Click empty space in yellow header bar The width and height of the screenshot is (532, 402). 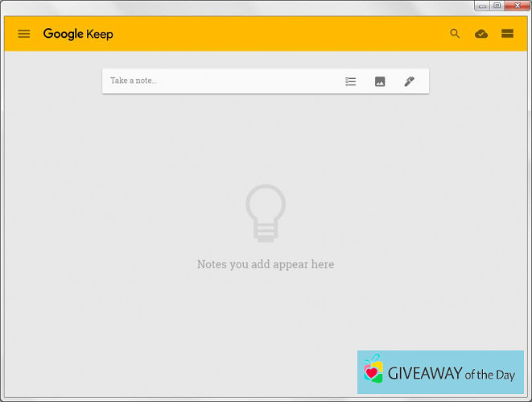coord(282,34)
